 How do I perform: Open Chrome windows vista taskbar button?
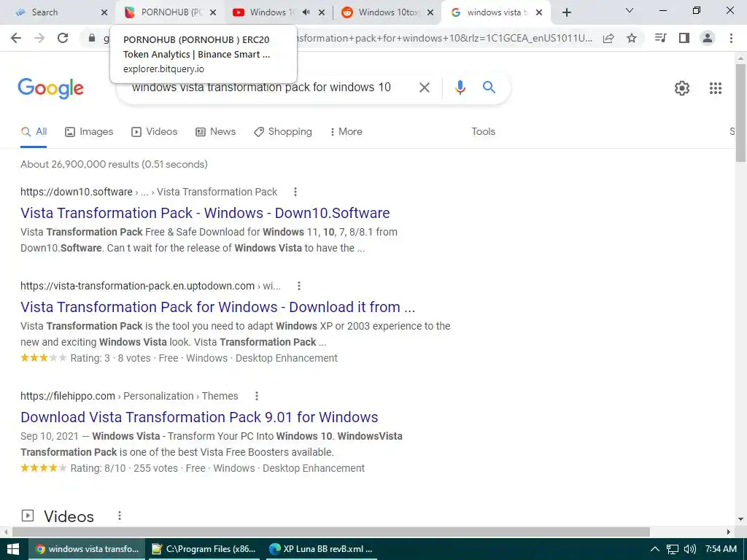(88, 549)
